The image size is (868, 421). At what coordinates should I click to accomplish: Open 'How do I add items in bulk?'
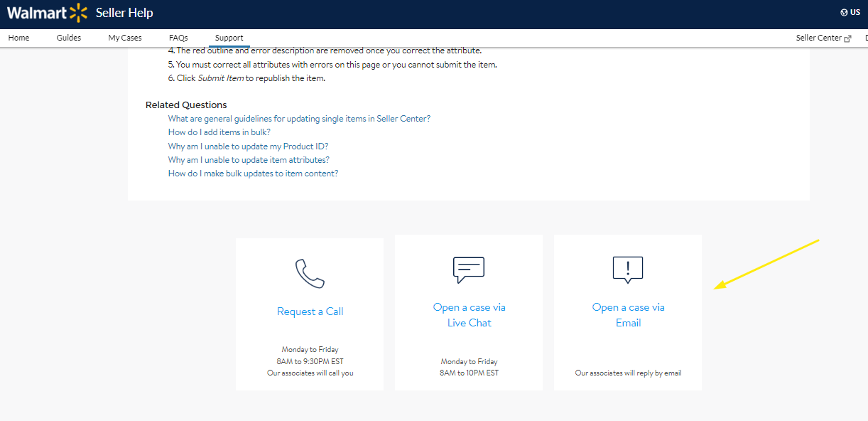219,132
